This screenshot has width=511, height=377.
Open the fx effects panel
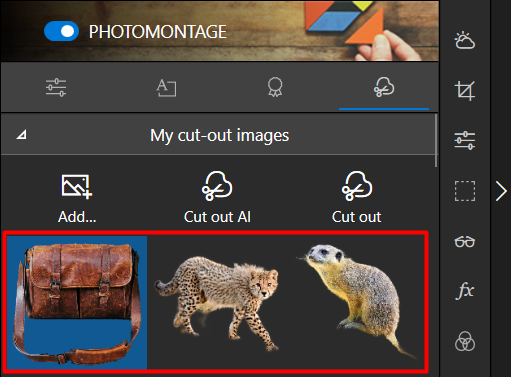[x=465, y=291]
